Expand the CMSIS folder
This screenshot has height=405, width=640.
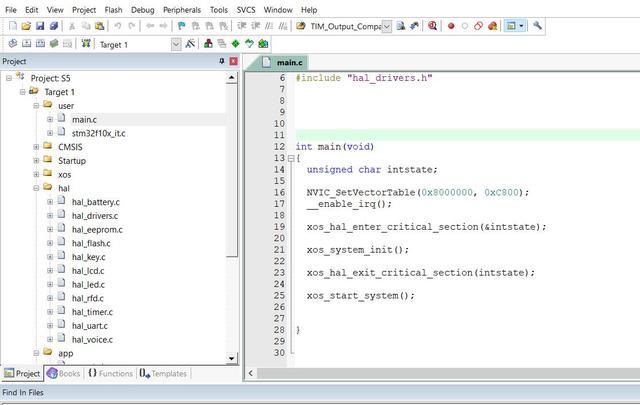[x=36, y=147]
